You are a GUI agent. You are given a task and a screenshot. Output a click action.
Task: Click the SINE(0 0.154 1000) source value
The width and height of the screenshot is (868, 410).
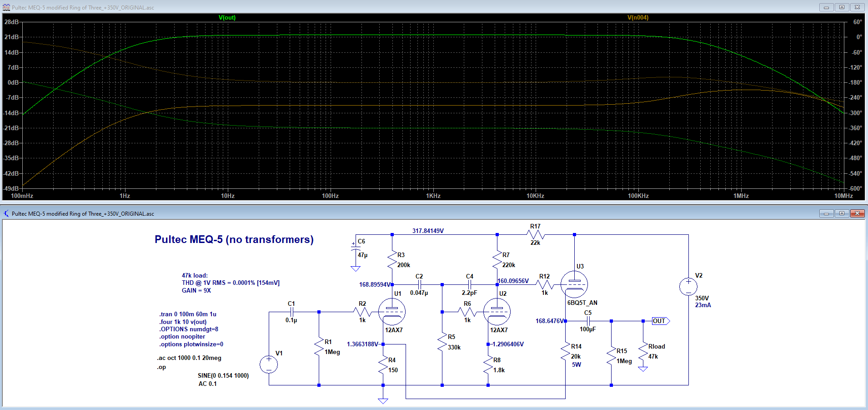223,375
